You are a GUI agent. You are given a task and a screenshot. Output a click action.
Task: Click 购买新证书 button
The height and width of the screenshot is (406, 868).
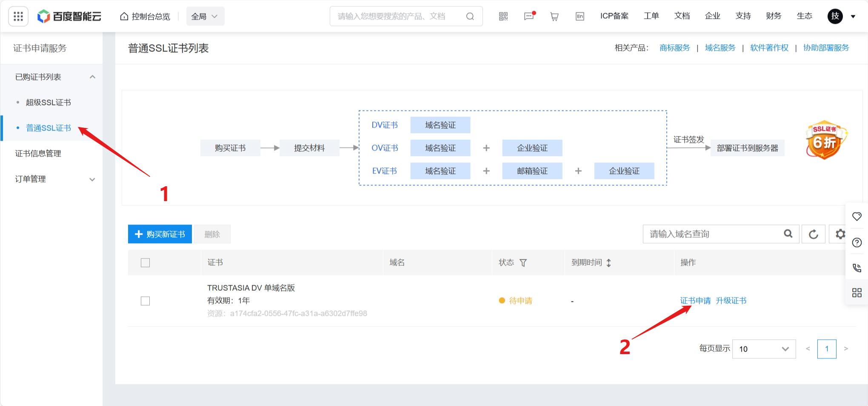[160, 234]
